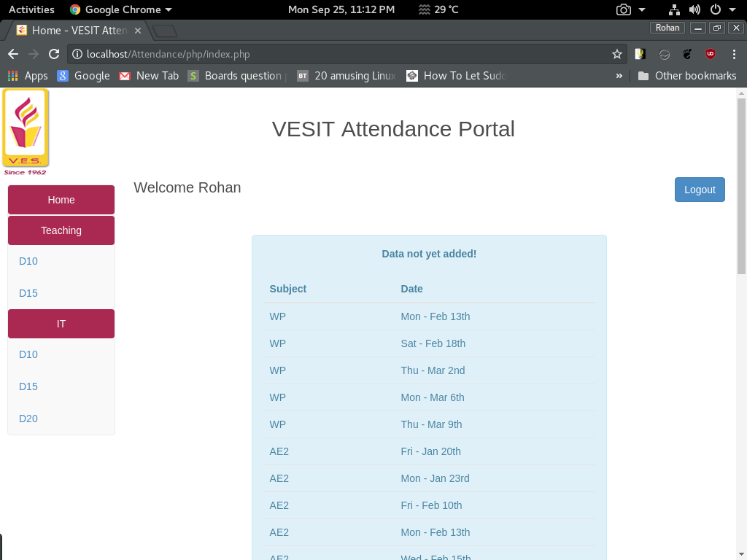Click the VESIT Attendance Portal title
Viewport: 747px width, 560px height.
coord(393,129)
